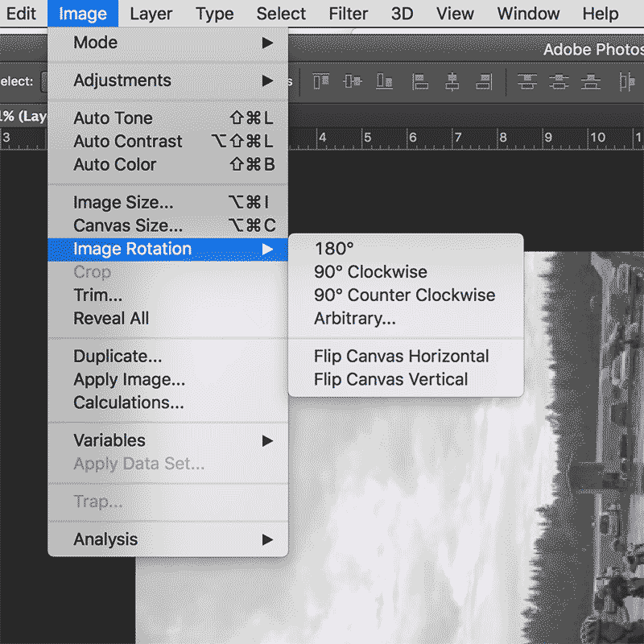Image resolution: width=644 pixels, height=644 pixels.
Task: Click the Align left edges icon
Action: 419,81
